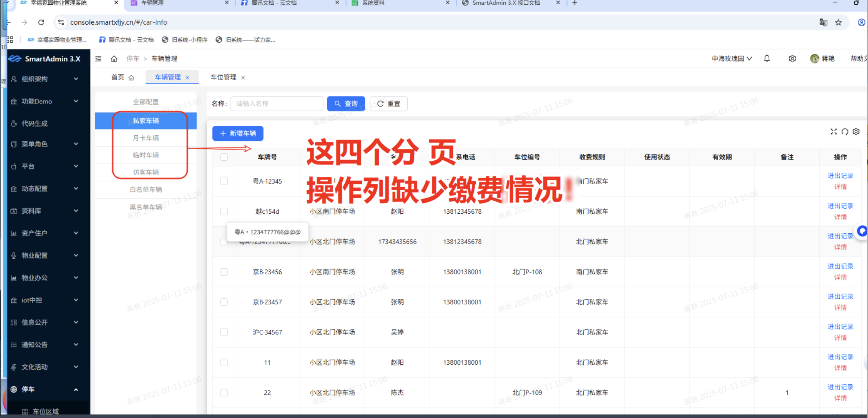This screenshot has height=418, width=868.
Task: Switch to the 车位管理 tab
Action: 223,77
